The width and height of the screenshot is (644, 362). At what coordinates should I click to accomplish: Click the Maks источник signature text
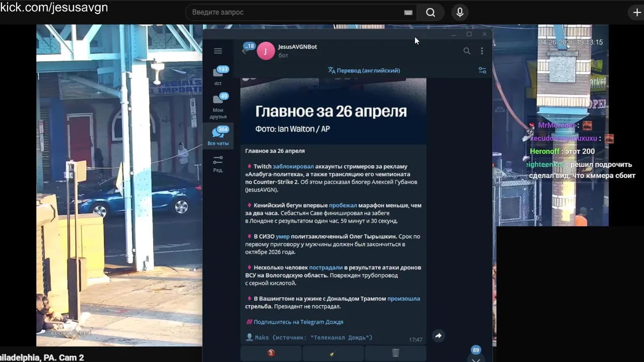[x=313, y=337]
